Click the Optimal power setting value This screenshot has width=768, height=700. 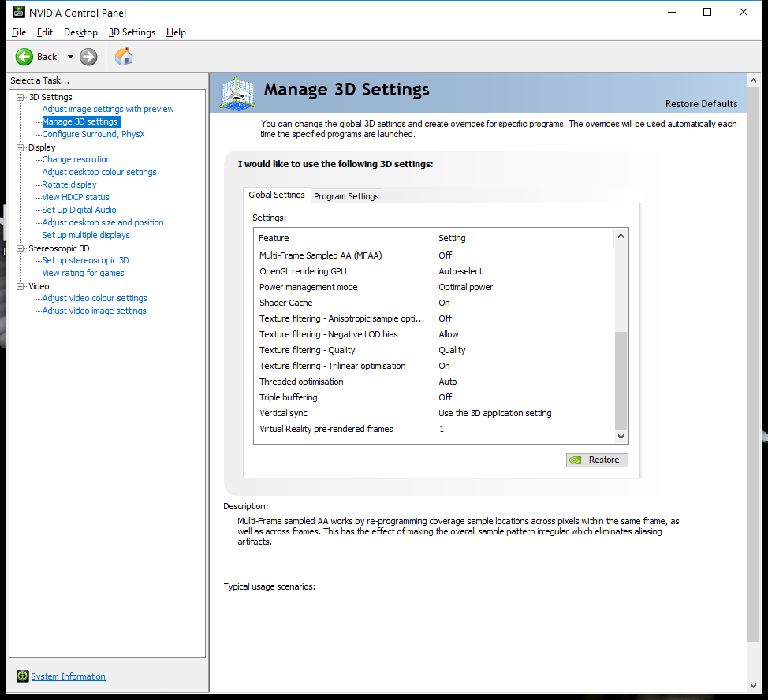click(465, 287)
